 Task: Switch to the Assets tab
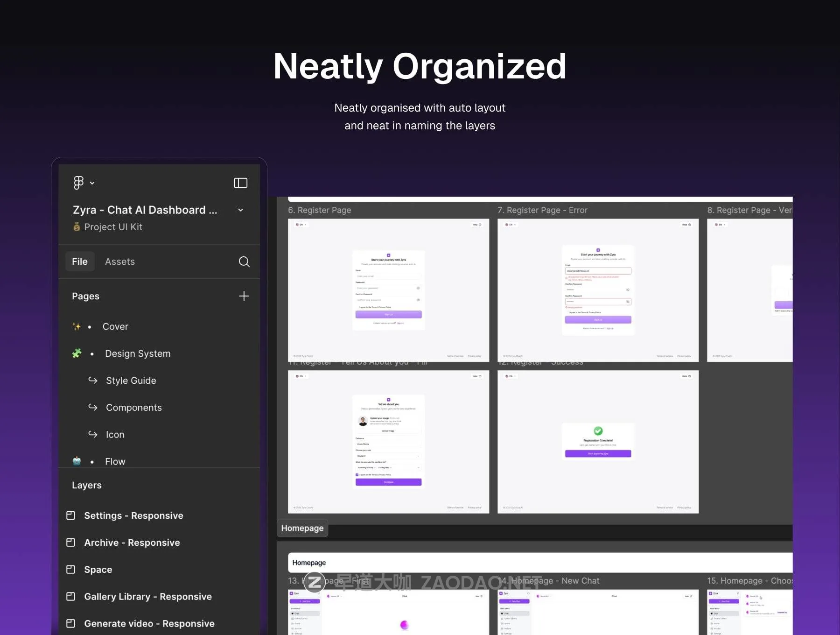120,262
